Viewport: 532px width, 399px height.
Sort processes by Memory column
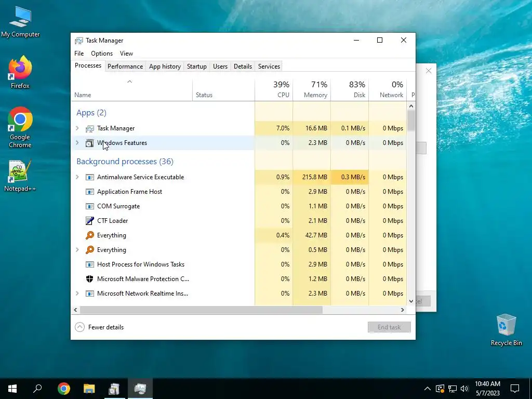tap(312, 90)
